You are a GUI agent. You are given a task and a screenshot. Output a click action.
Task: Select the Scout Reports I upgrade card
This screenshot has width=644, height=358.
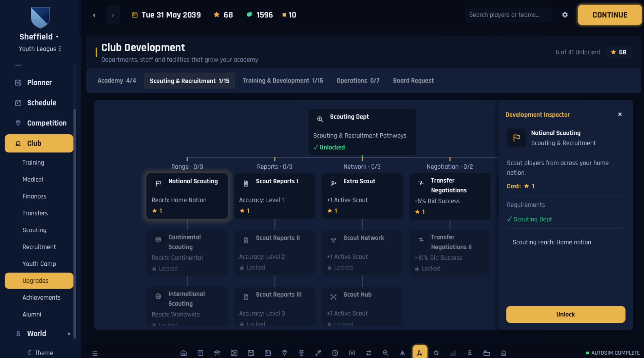click(x=275, y=196)
